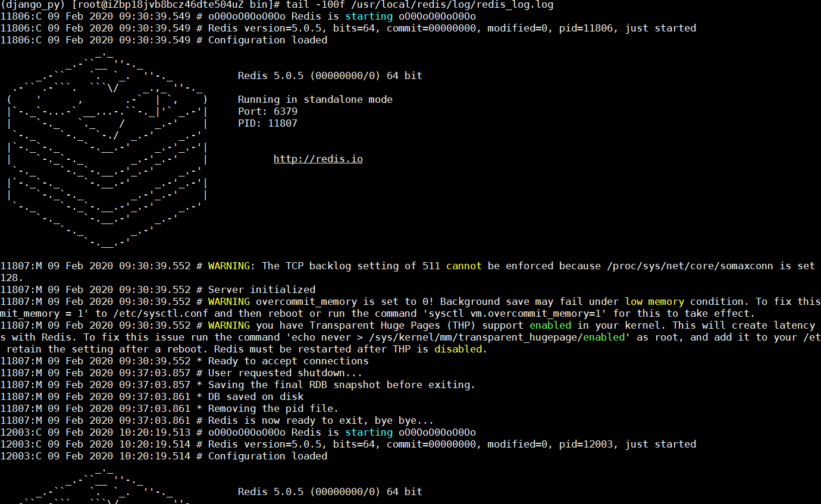
Task: Click 'Transparent Huge Pages (THP)' text
Action: click(x=393, y=325)
